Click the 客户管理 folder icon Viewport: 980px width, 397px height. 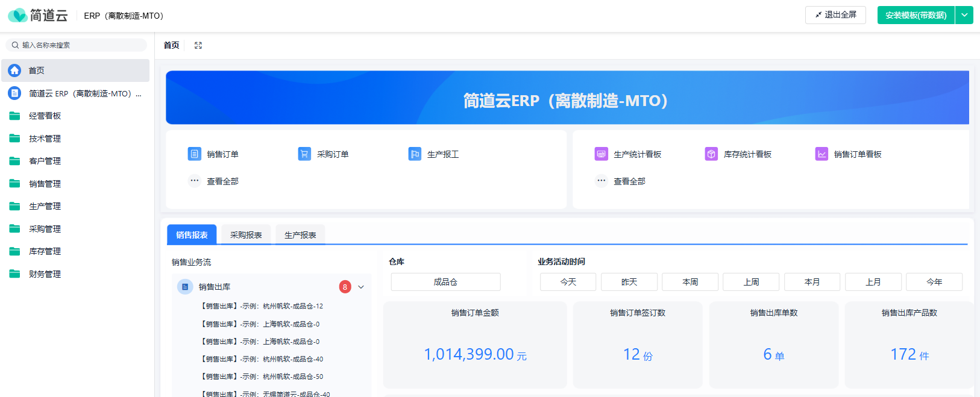15,161
